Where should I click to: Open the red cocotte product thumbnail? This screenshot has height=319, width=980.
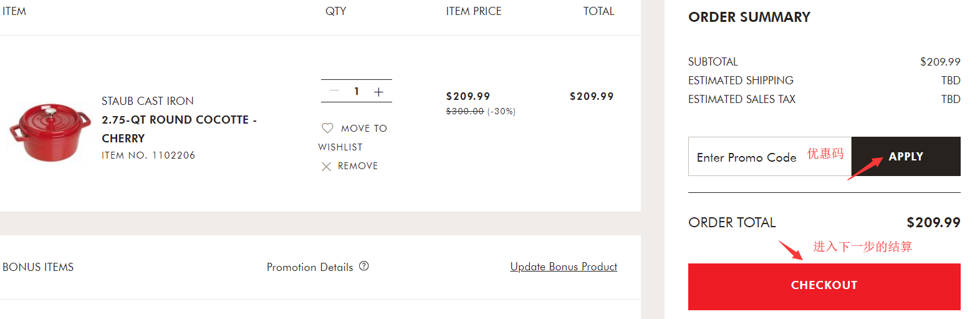point(50,132)
